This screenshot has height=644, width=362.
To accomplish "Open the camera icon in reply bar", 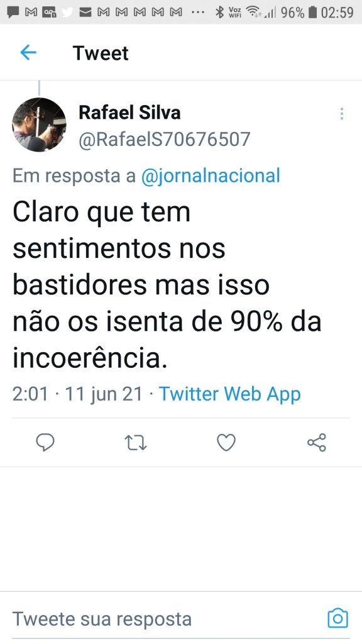I will [337, 618].
